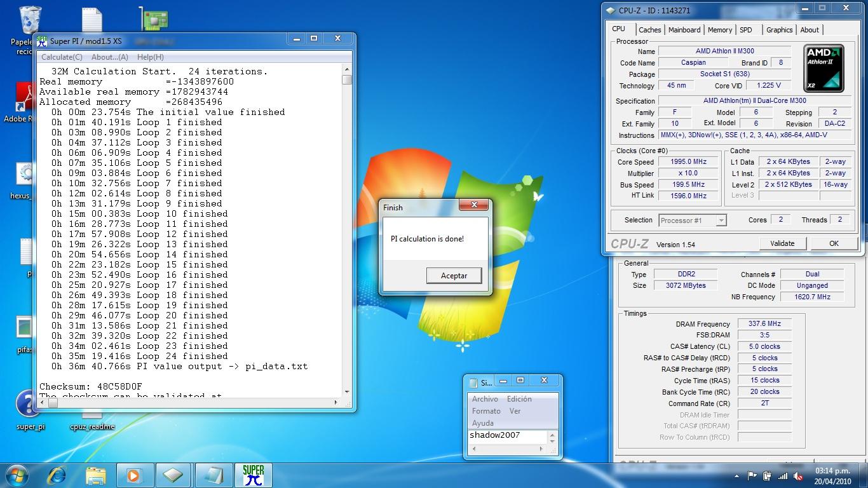
Task: Click the AMD Athlon II logo in CPU-Z
Action: tap(824, 67)
